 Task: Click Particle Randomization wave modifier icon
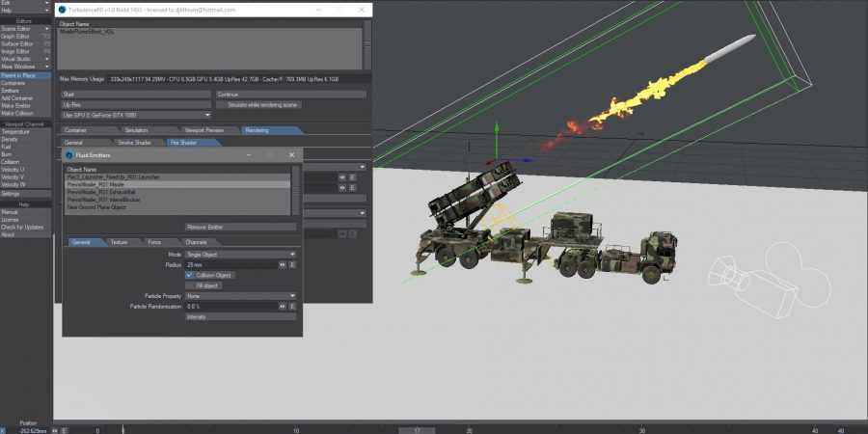pos(283,306)
